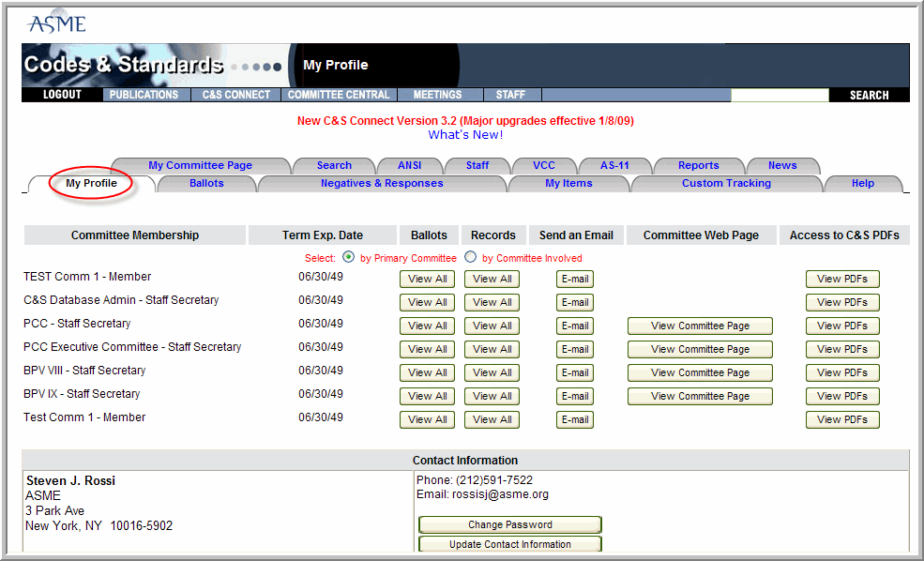Image resolution: width=924 pixels, height=561 pixels.
Task: View all records for PCC Executive Committee
Action: [492, 349]
